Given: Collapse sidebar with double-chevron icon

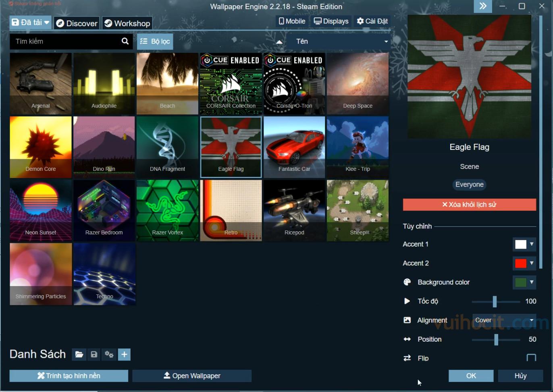Looking at the screenshot, I should (x=483, y=6).
